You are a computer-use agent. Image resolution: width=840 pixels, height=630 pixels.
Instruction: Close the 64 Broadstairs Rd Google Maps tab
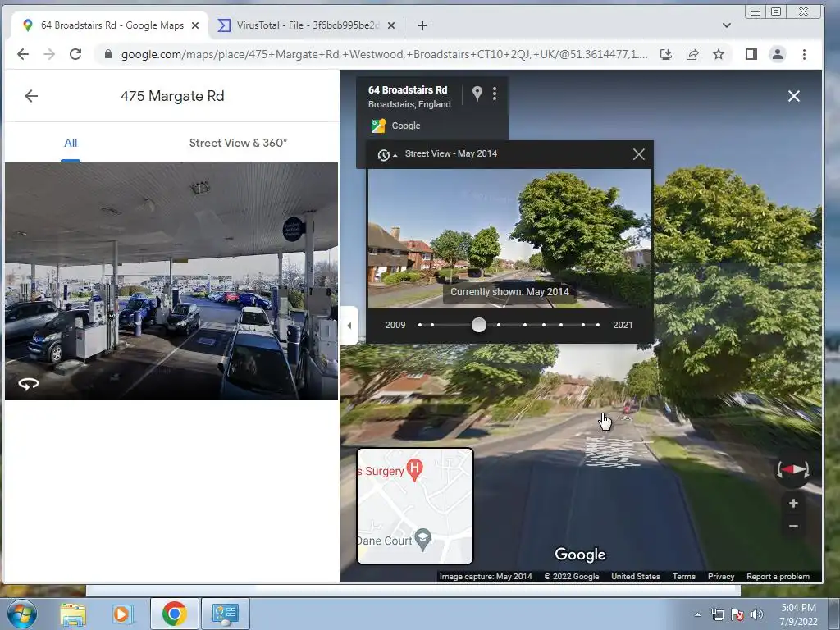195,25
